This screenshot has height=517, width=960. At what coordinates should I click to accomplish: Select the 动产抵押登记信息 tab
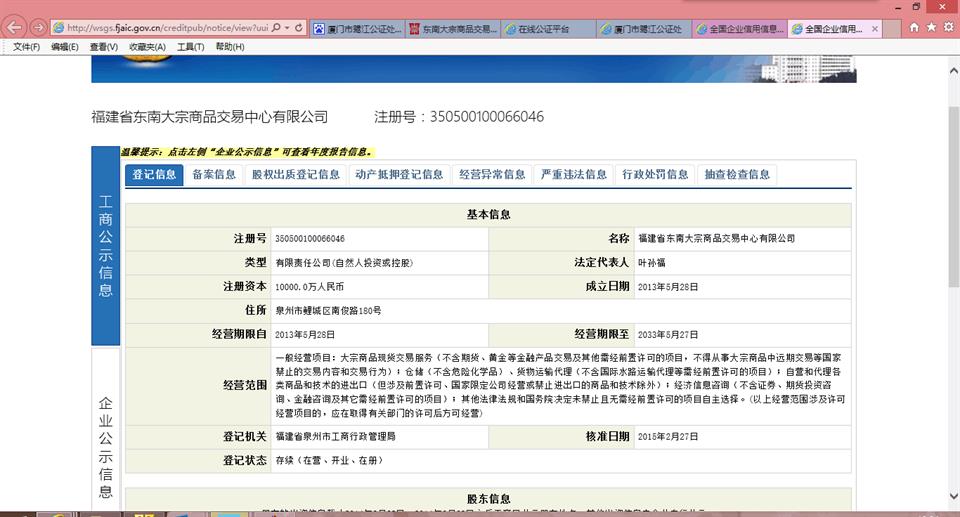point(399,175)
